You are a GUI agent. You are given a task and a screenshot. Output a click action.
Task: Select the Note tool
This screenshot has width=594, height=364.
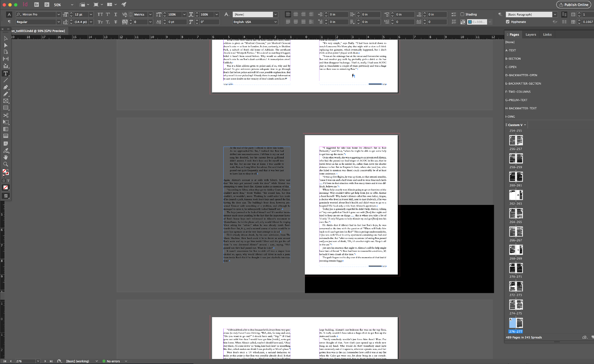[x=6, y=144]
